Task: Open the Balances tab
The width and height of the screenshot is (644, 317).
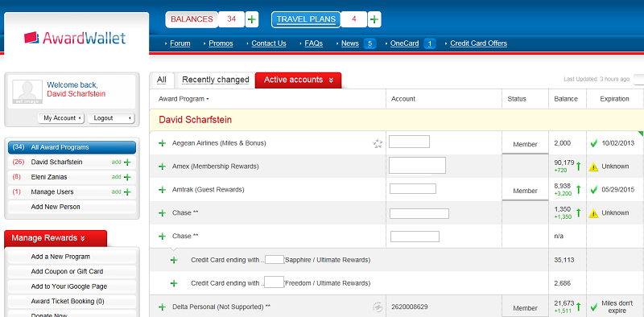Action: pos(192,19)
